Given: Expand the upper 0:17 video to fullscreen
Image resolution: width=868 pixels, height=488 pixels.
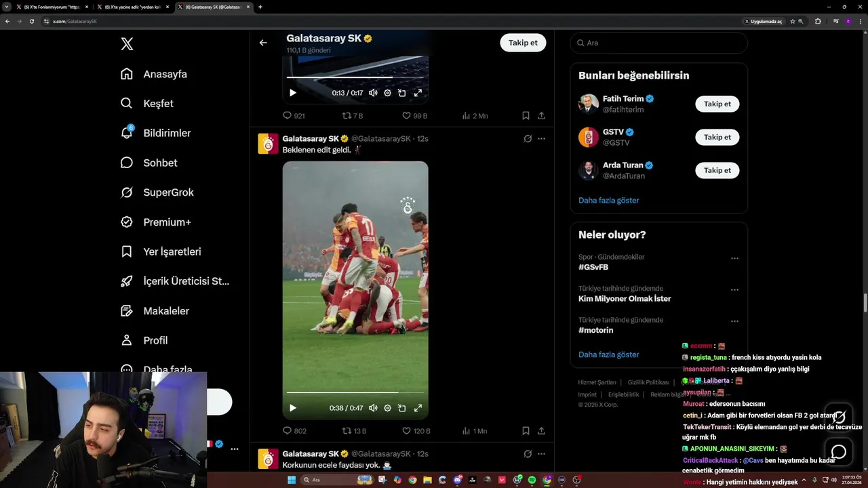Looking at the screenshot, I should (x=418, y=93).
